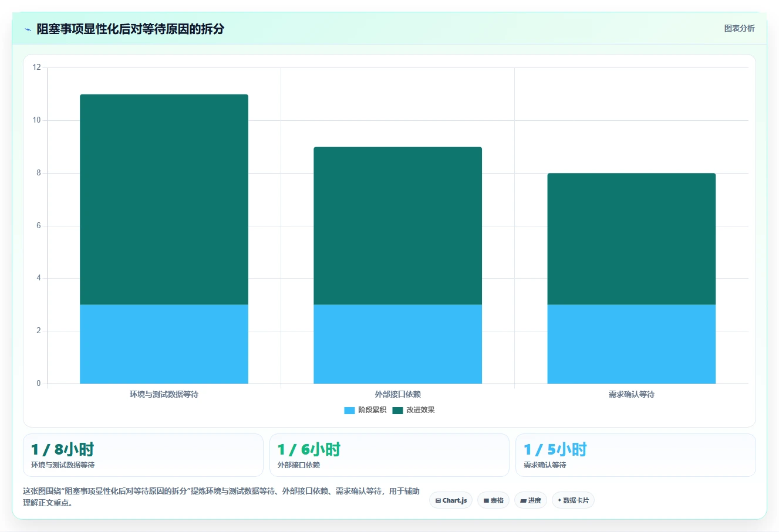The image size is (779, 532).
Task: Click the green segment of 环境与测试数据等待 bar
Action: [x=164, y=199]
